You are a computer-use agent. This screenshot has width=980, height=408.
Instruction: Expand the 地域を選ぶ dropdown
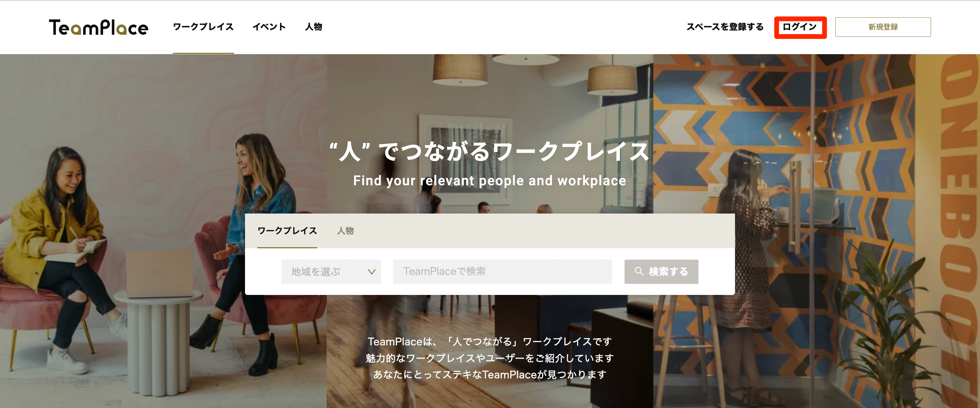click(x=331, y=272)
